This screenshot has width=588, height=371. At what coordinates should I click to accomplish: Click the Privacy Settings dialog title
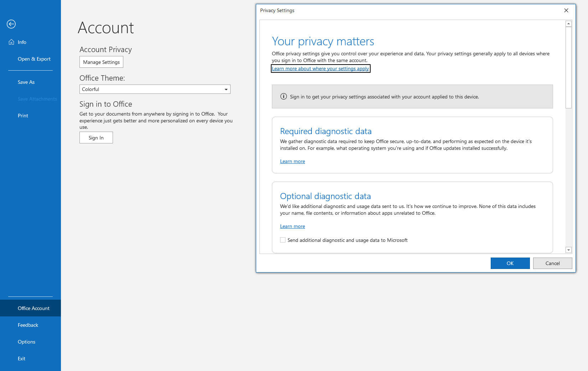(277, 10)
